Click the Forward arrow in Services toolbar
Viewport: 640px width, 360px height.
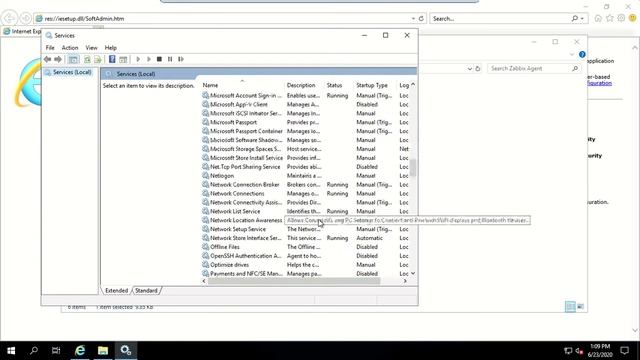pos(58,59)
